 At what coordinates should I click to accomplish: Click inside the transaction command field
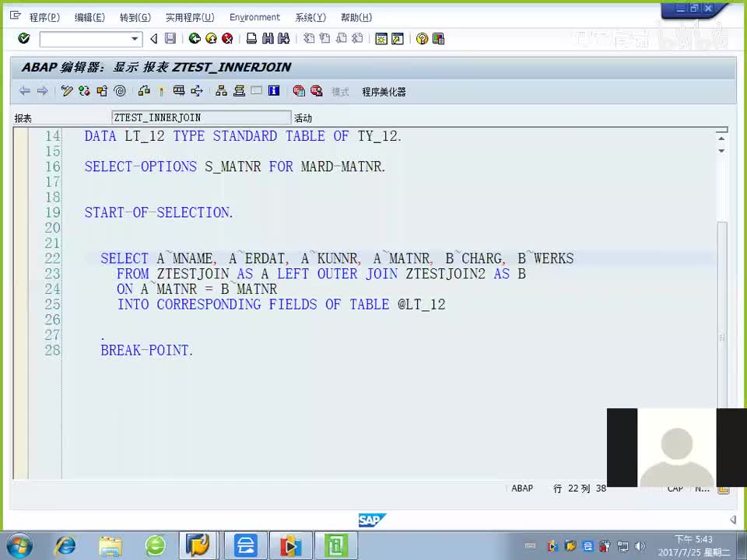coord(86,39)
